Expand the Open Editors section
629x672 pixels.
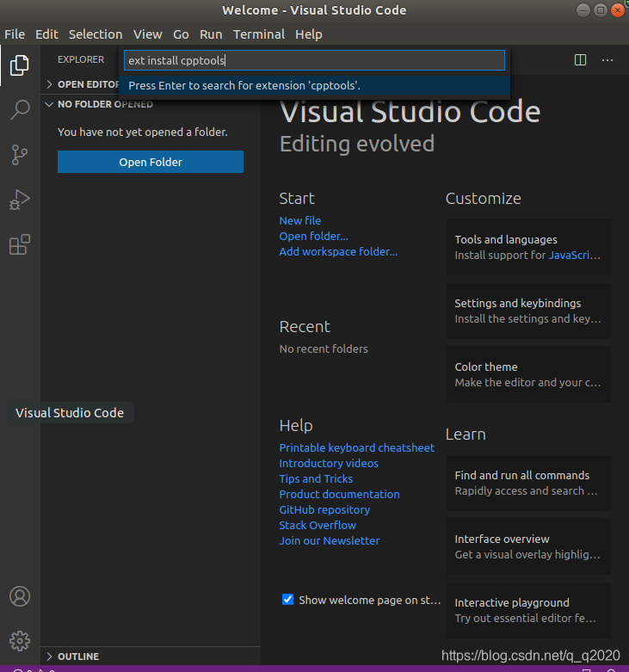coord(49,84)
